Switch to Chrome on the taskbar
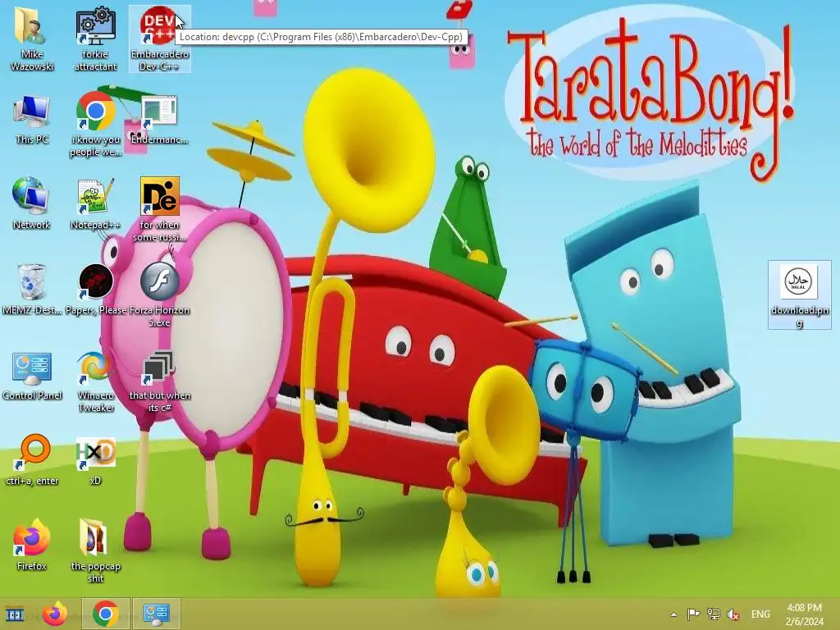This screenshot has height=630, width=840. click(106, 614)
